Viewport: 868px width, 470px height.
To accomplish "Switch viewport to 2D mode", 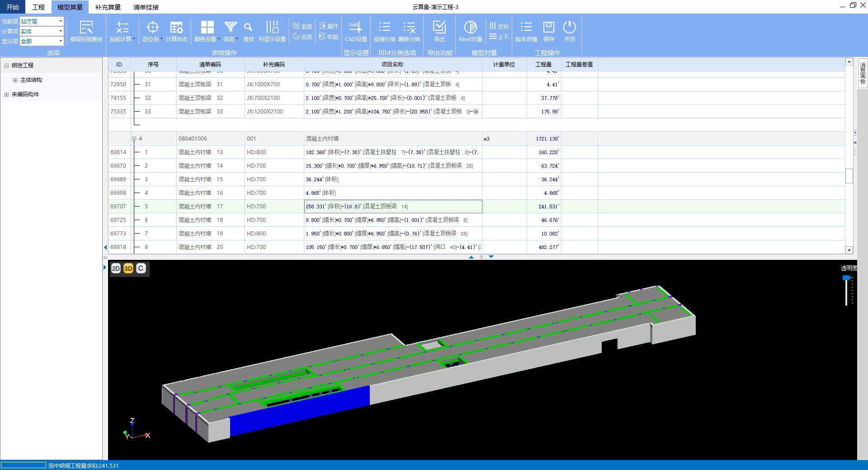I will click(x=116, y=268).
